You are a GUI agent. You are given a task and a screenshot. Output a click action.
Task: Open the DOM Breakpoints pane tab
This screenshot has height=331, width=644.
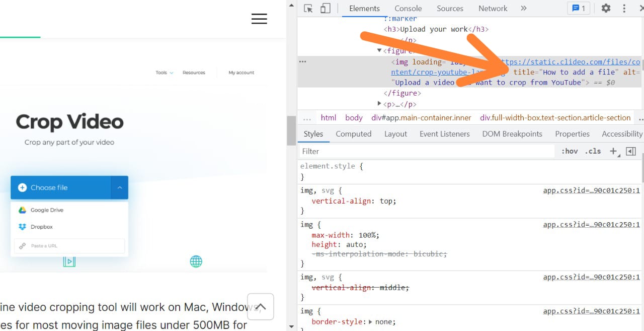click(x=512, y=134)
